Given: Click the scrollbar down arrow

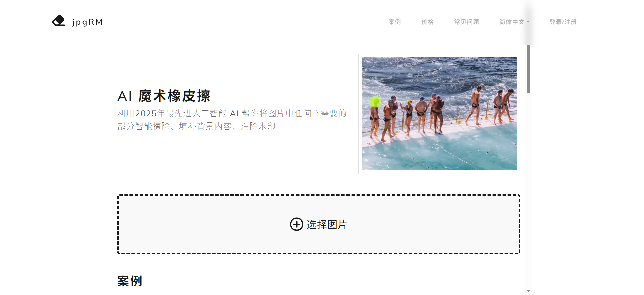Looking at the screenshot, I should (528, 291).
